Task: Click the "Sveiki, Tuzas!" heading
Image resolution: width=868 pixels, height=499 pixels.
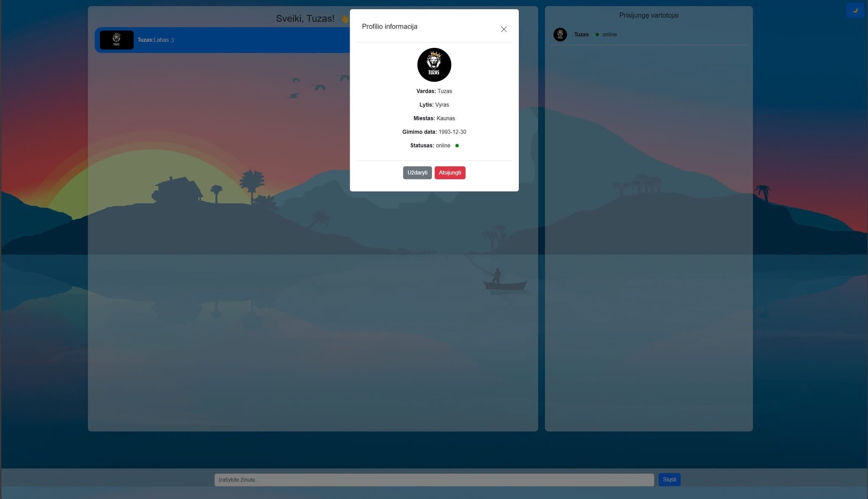Action: pos(305,19)
